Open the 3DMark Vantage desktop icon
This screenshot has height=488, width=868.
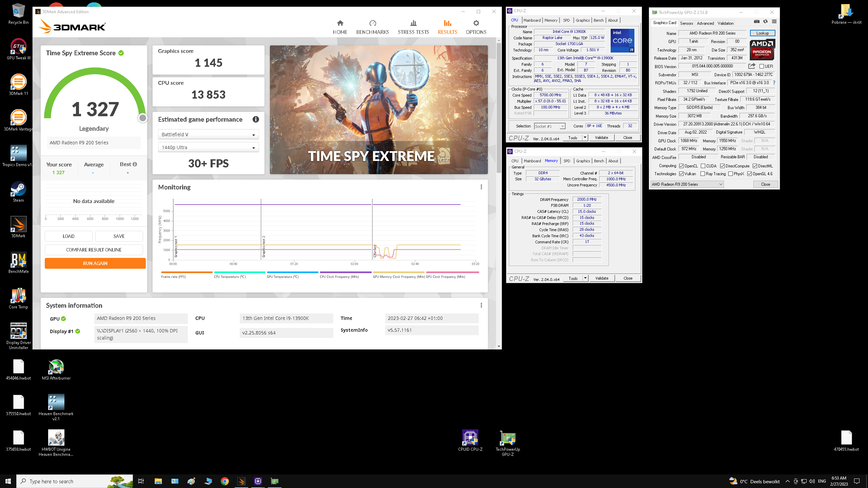click(x=19, y=121)
